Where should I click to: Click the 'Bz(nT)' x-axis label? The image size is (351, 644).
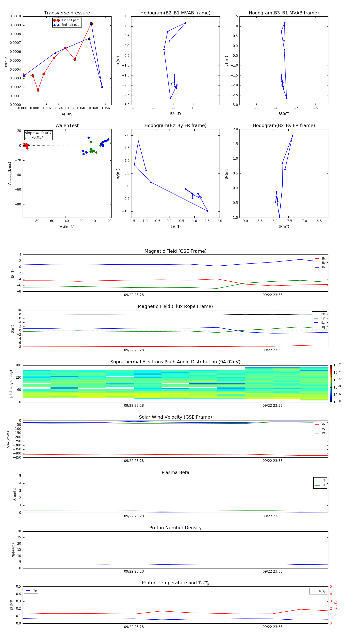pyautogui.click(x=175, y=227)
